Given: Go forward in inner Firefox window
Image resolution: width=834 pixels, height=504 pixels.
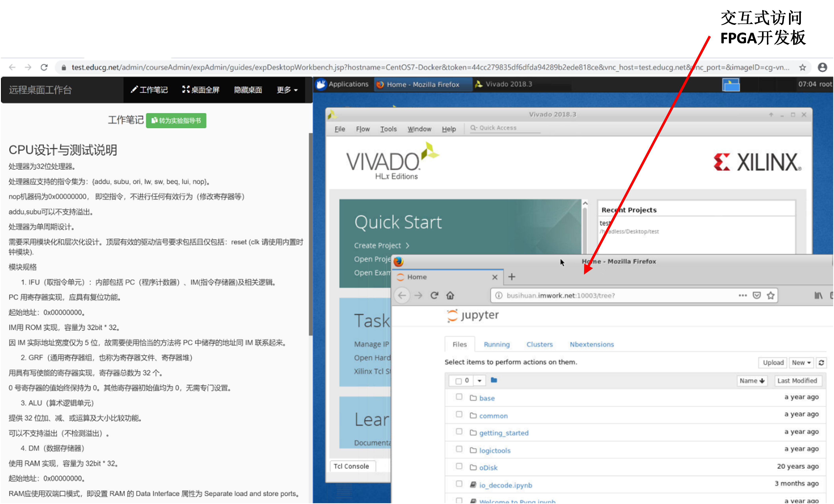Looking at the screenshot, I should tap(418, 295).
